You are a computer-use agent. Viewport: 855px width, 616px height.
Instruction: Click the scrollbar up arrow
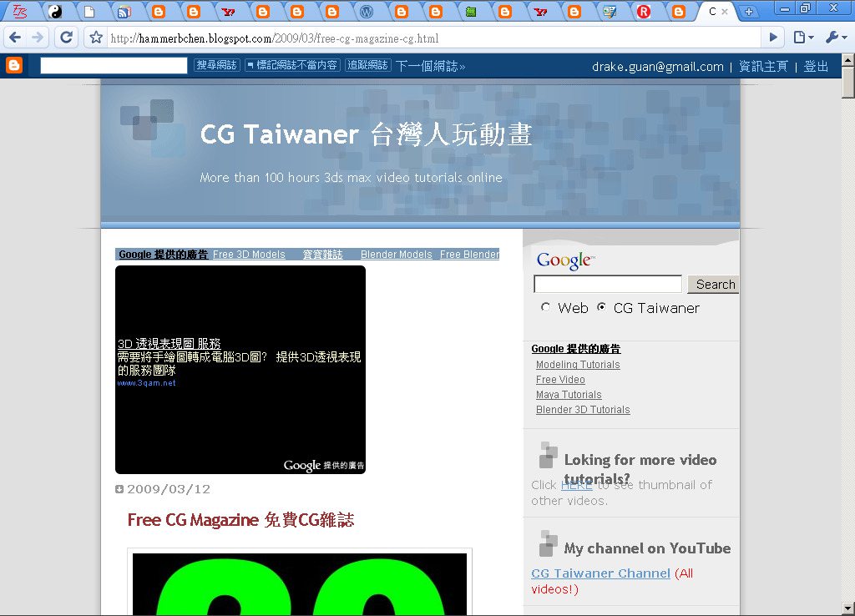click(848, 60)
